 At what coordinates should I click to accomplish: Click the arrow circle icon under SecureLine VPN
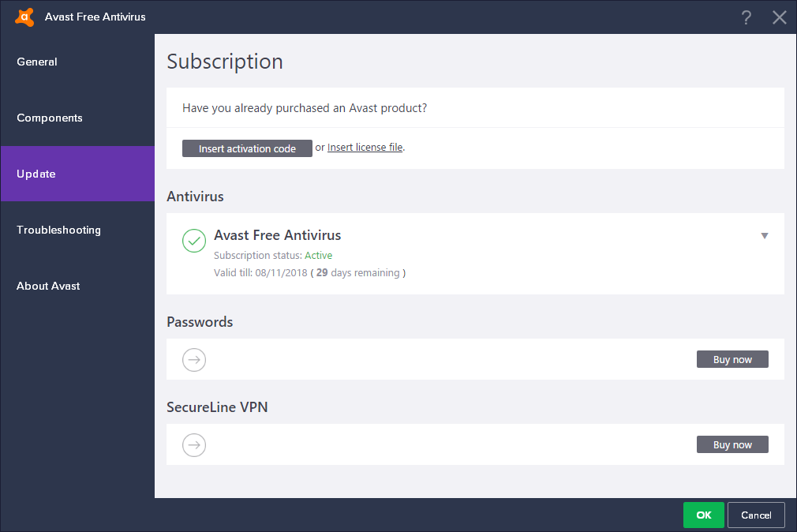pos(194,445)
